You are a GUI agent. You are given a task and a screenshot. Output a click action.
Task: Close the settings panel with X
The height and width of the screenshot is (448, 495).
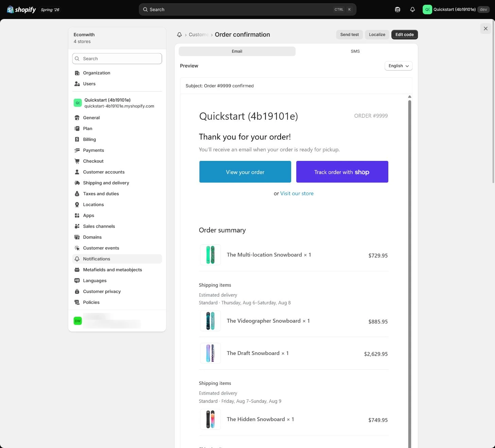[485, 29]
